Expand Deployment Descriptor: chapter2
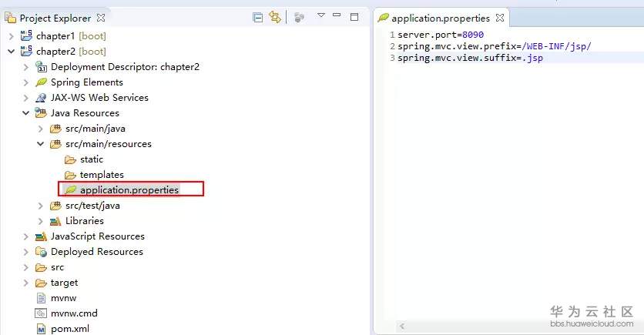644x335 pixels. point(26,67)
